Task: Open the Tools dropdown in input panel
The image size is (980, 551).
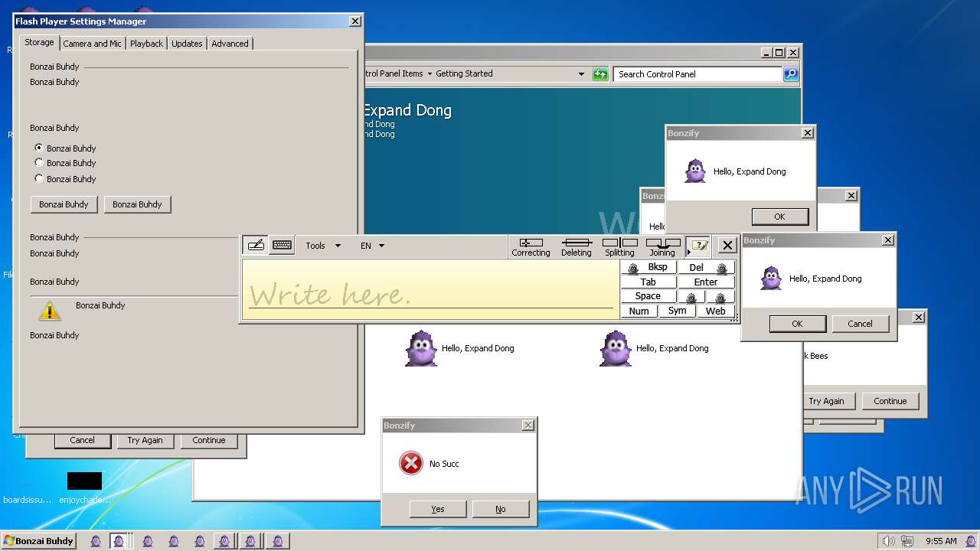Action: click(x=323, y=246)
